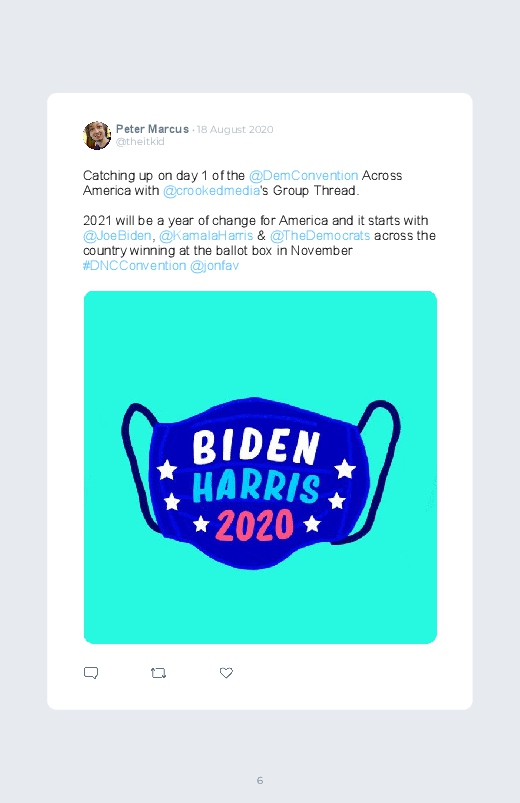Click the retweet arrows icon
The image size is (520, 803).
pos(158,673)
